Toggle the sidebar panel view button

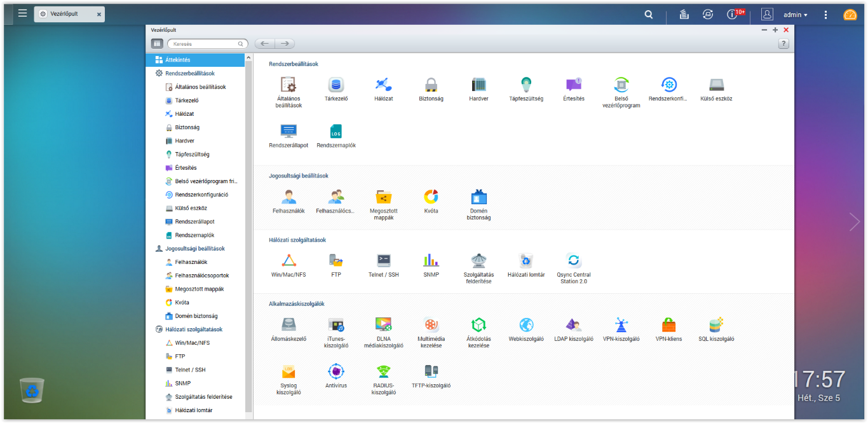(157, 44)
